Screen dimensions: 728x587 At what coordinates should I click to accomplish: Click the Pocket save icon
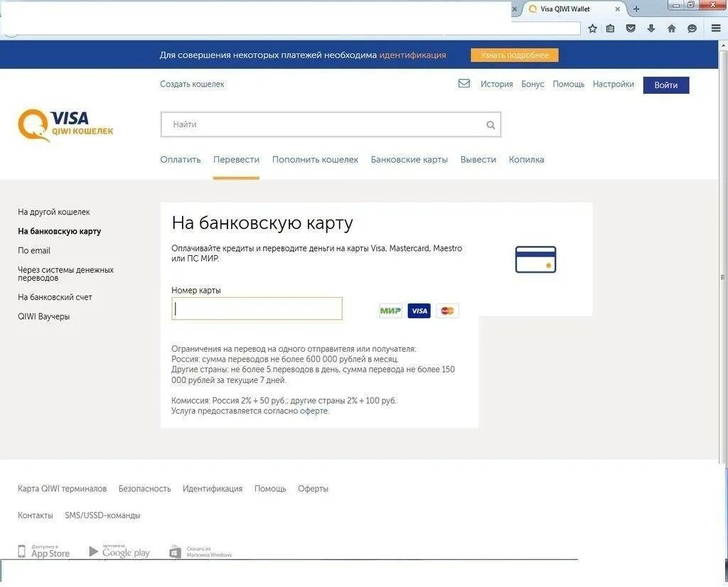pyautogui.click(x=631, y=28)
